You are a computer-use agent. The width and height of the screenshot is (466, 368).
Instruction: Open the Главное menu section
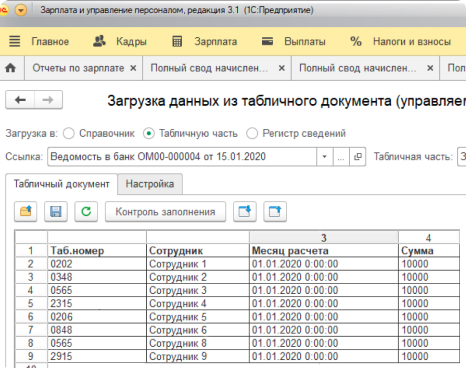coord(50,41)
